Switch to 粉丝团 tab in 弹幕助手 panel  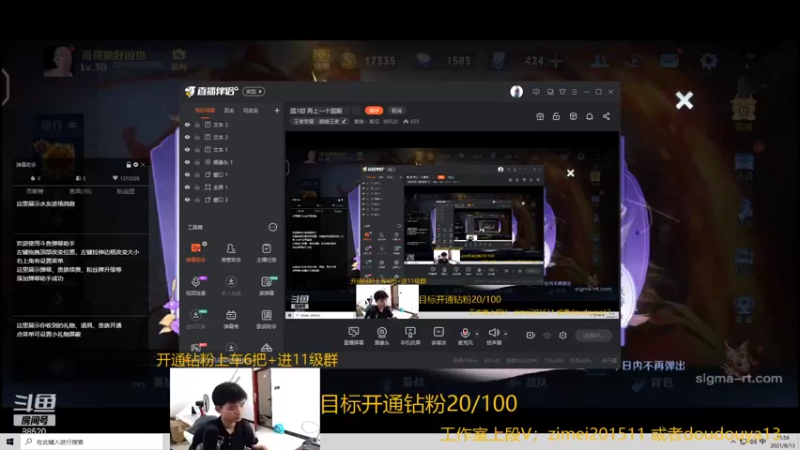126,191
